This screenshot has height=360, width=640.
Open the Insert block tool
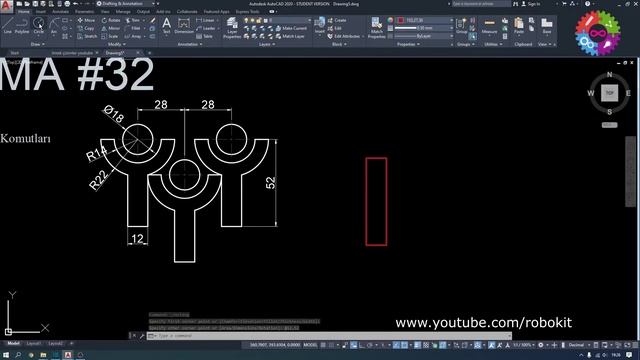[320, 25]
